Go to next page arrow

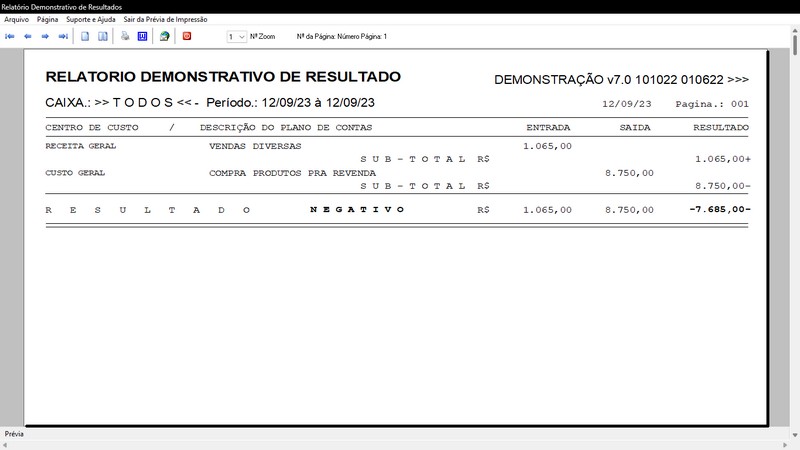(x=45, y=36)
